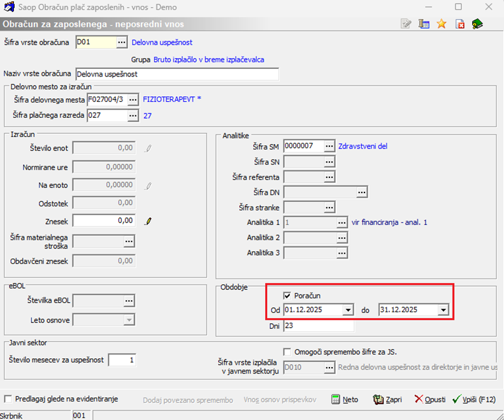Image resolution: width=504 pixels, height=420 pixels.
Task: Open the green help book icon
Action: pos(477,24)
